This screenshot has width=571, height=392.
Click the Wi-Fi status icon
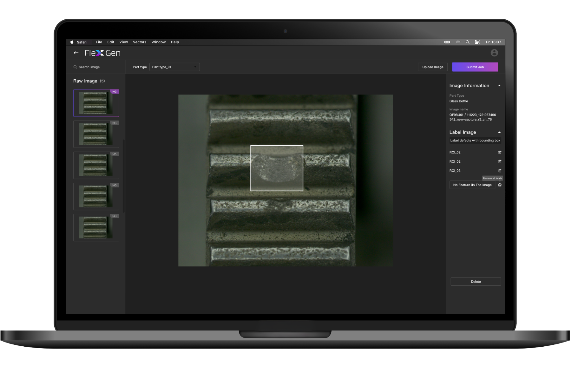(458, 42)
